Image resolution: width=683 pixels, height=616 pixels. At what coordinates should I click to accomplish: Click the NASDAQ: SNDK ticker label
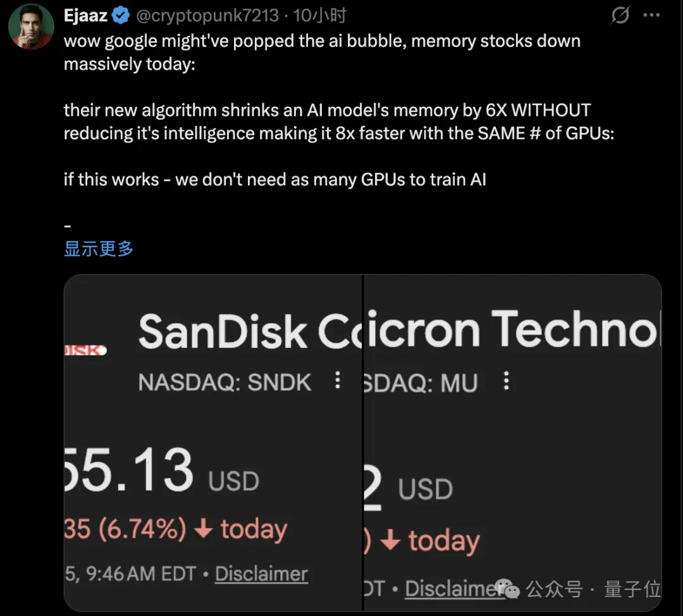(x=225, y=382)
